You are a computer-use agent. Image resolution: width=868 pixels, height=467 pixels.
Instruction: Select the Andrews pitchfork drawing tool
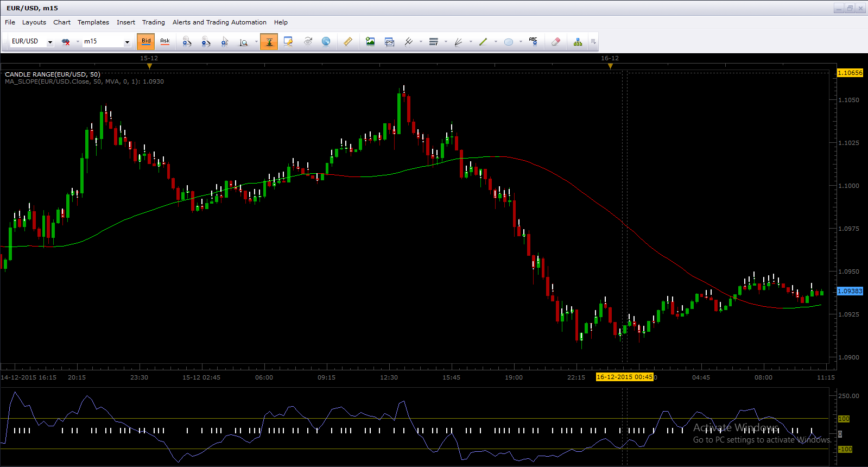[x=409, y=42]
